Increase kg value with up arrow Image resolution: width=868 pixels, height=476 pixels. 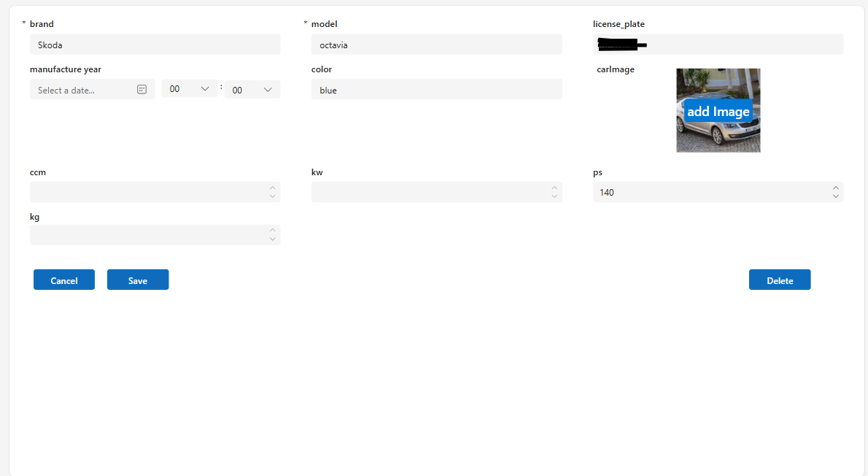[x=272, y=230]
